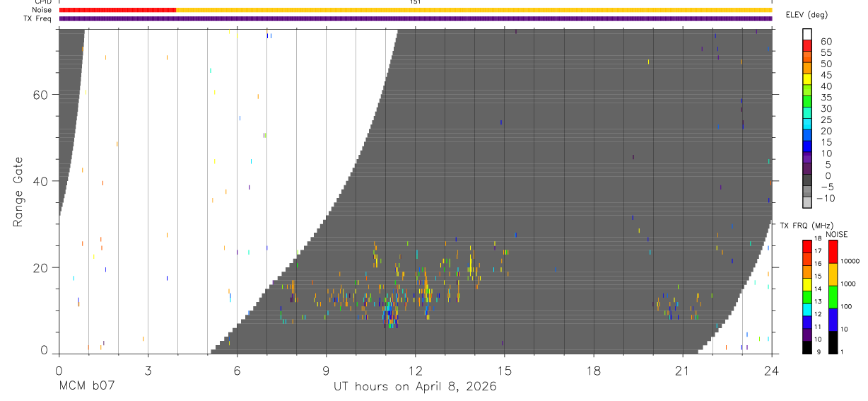
Task: Click red segment of NOISE colorbar
Action: click(833, 252)
